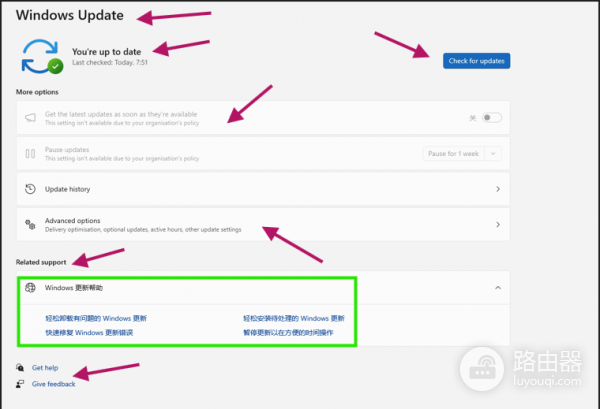Click the globe icon in Windows 更新帮助
Screen dimensions: 600x409
click(30, 287)
